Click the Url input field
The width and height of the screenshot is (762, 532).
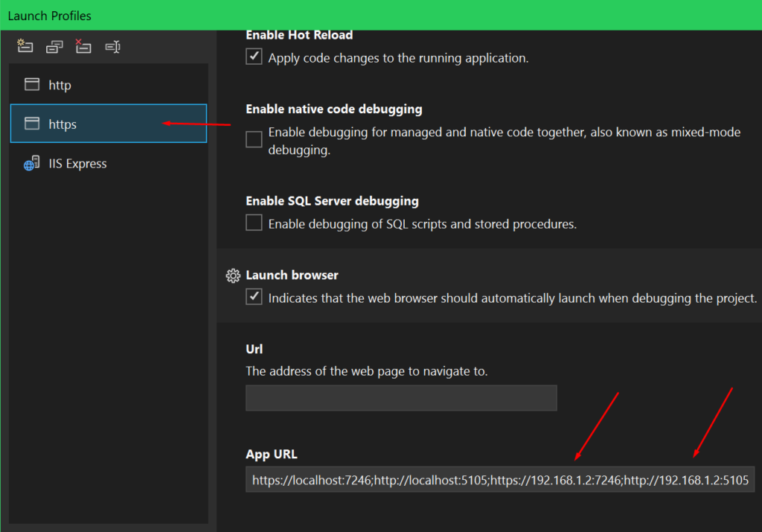pyautogui.click(x=401, y=398)
